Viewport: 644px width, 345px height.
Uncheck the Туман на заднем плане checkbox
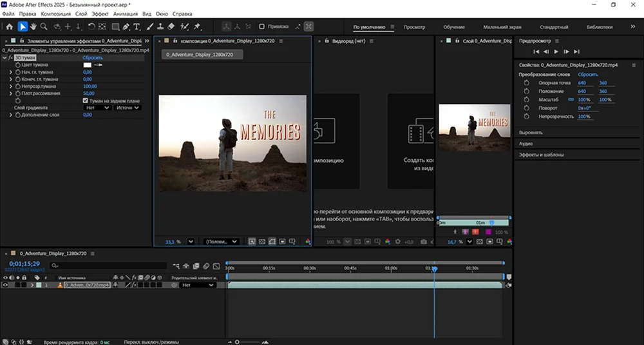coord(86,101)
